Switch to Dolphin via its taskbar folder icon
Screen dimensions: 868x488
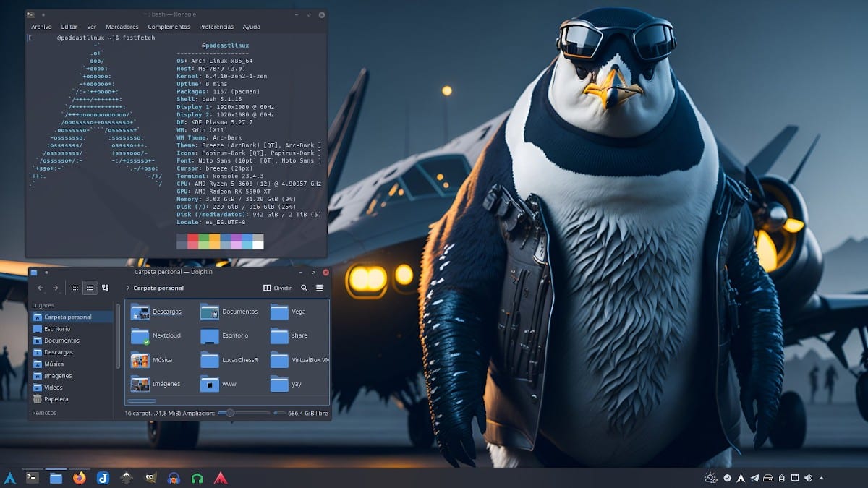[x=56, y=477]
